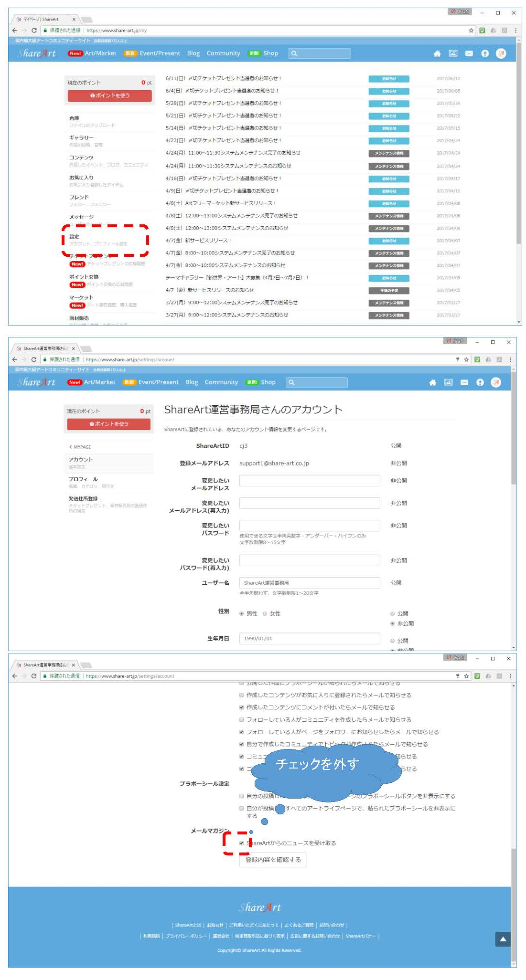Uncheck 自分で作成したコミュニティで checkbox
This screenshot has width=526, height=980.
point(242,744)
